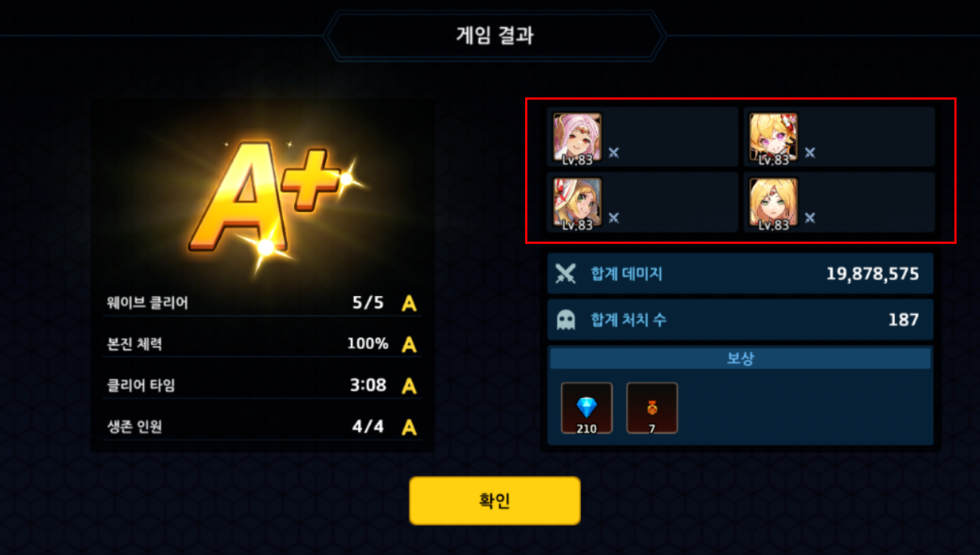980x555 pixels.
Task: Click the blue gem reward icon
Action: click(587, 409)
